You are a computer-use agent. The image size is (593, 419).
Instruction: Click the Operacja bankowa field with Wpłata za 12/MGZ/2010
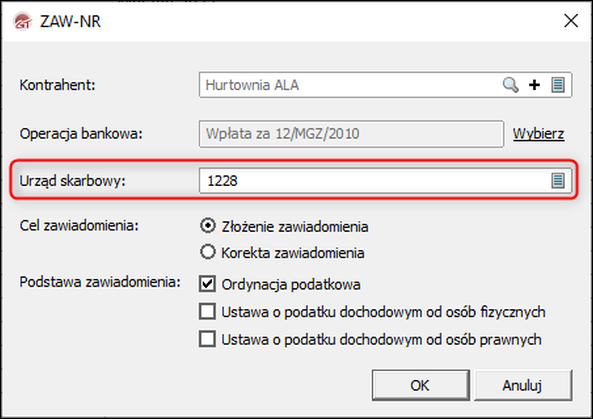click(351, 134)
